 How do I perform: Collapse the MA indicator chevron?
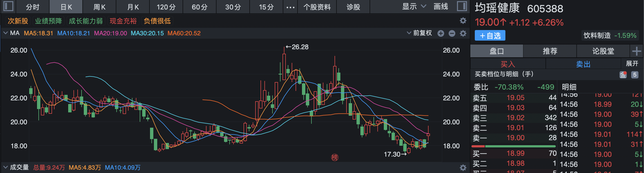[x=5, y=33]
